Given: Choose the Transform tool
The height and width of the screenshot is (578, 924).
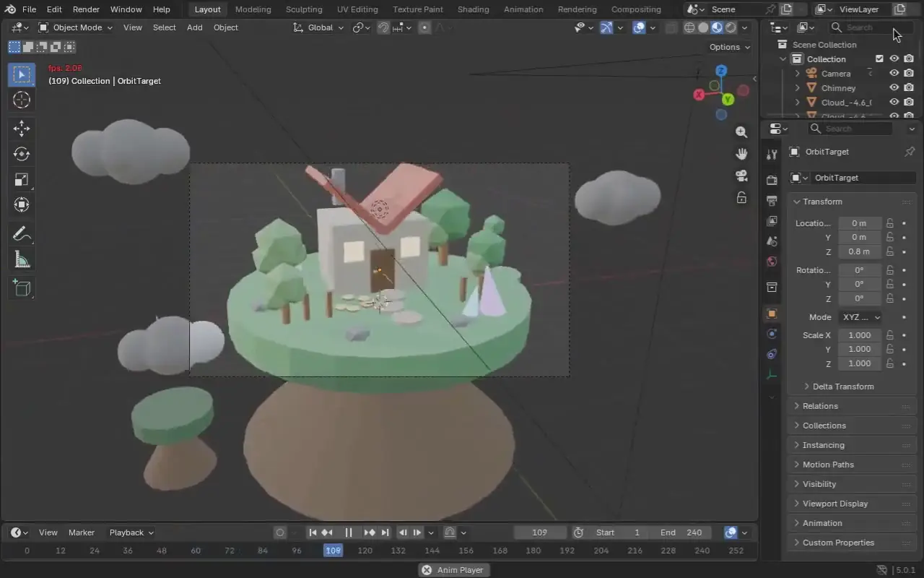Looking at the screenshot, I should coord(22,204).
